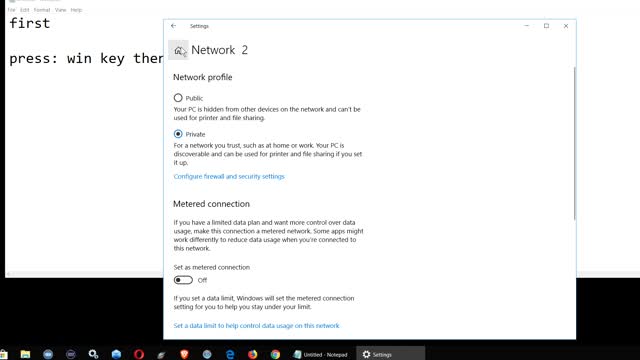Open Configure firewall and security settings link
This screenshot has height=360, width=640.
(229, 176)
